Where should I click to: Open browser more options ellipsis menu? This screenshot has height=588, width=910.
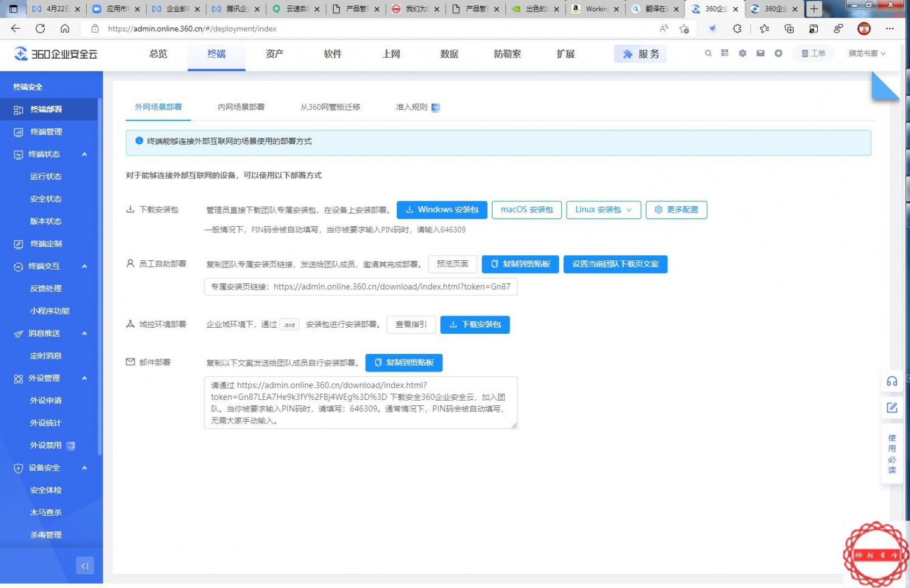click(x=889, y=29)
